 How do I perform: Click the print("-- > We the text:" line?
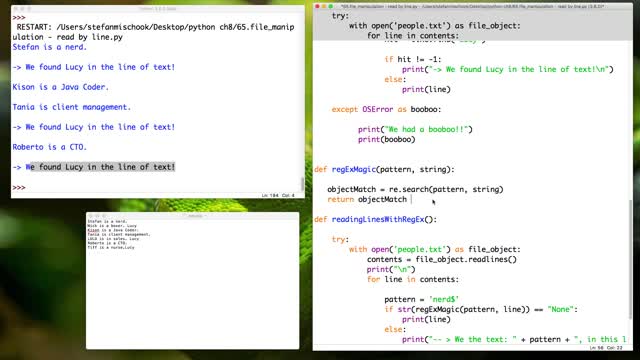click(x=514, y=339)
